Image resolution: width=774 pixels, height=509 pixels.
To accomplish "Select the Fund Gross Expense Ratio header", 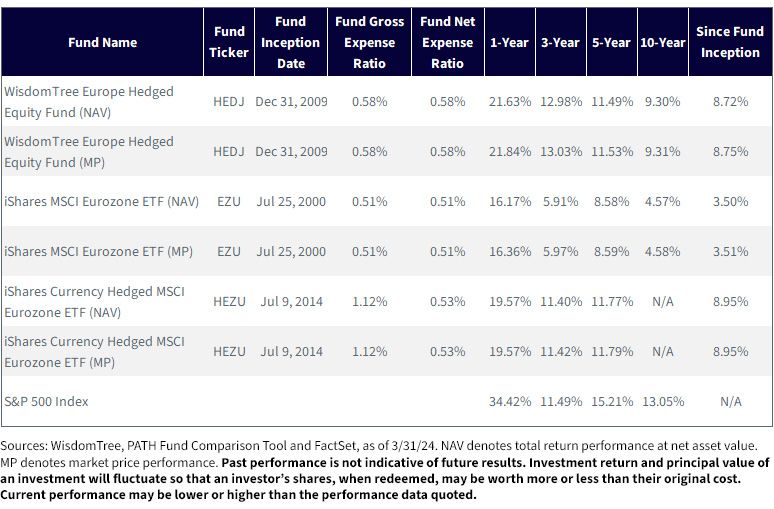I will [x=369, y=42].
